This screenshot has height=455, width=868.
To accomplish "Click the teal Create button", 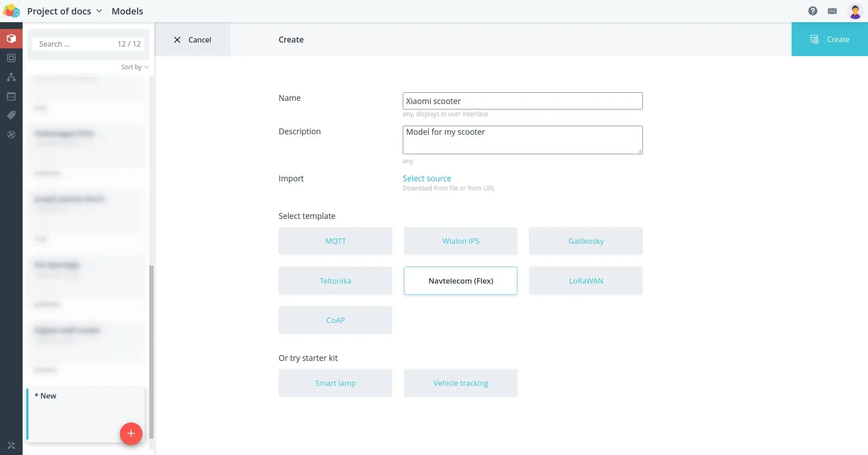I will tap(829, 39).
